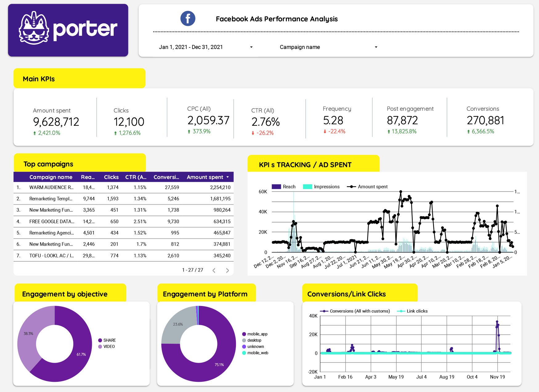Click the Conversions legend marker
The image size is (539, 392).
tap(324, 311)
